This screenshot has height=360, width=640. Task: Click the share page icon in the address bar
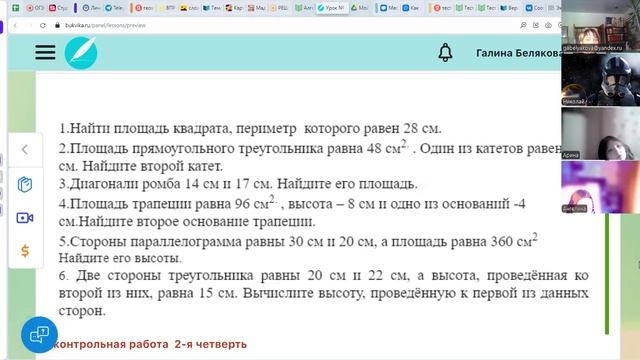[x=536, y=25]
